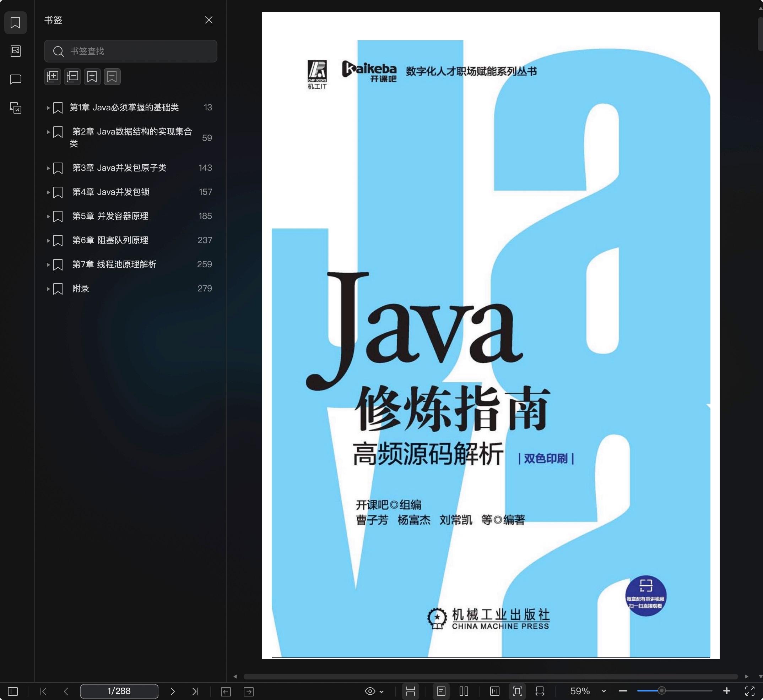Click bookmark icon beside 第5章 并发容器原理
The image size is (763, 700).
tap(58, 217)
